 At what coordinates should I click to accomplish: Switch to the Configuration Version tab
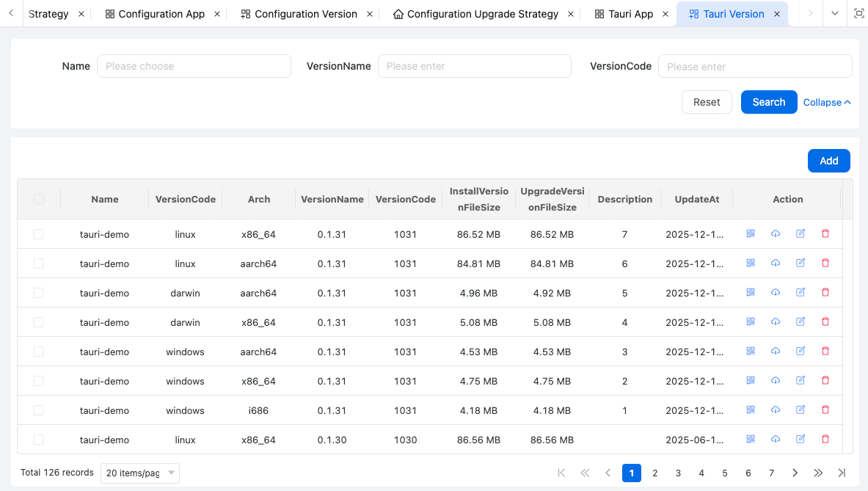(x=305, y=14)
